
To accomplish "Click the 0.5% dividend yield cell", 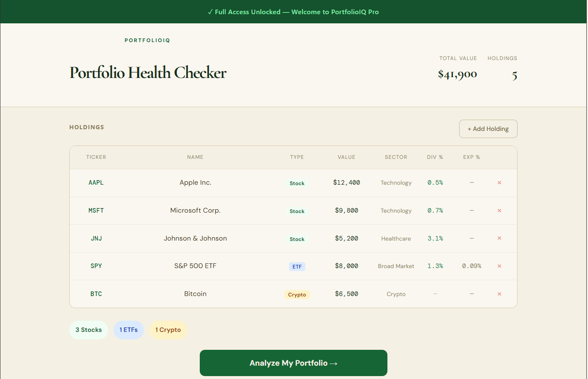I will tap(435, 183).
